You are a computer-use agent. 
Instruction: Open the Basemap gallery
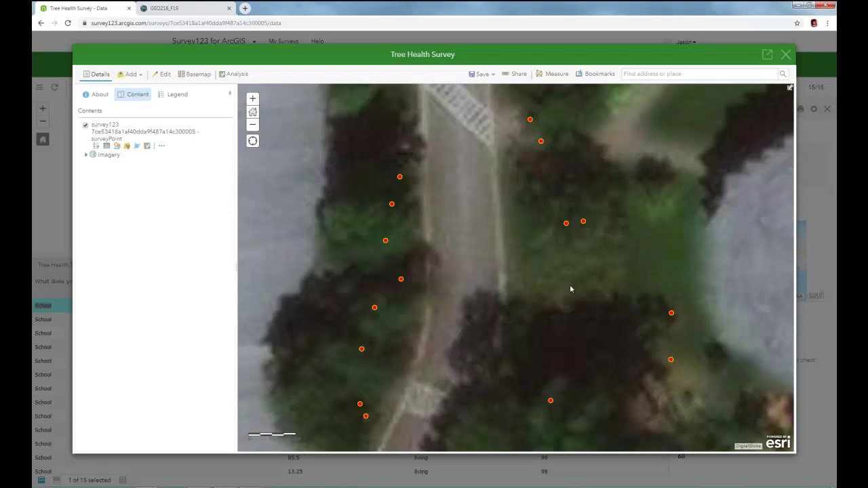click(194, 74)
